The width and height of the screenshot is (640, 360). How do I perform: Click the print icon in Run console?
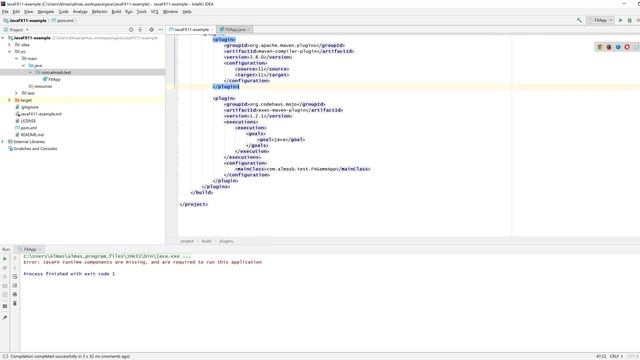coord(15,294)
